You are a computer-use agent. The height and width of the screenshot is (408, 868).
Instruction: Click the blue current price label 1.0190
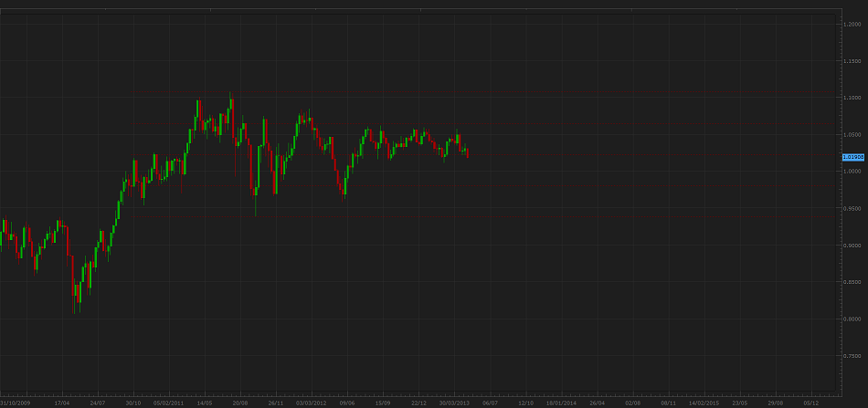coord(852,157)
